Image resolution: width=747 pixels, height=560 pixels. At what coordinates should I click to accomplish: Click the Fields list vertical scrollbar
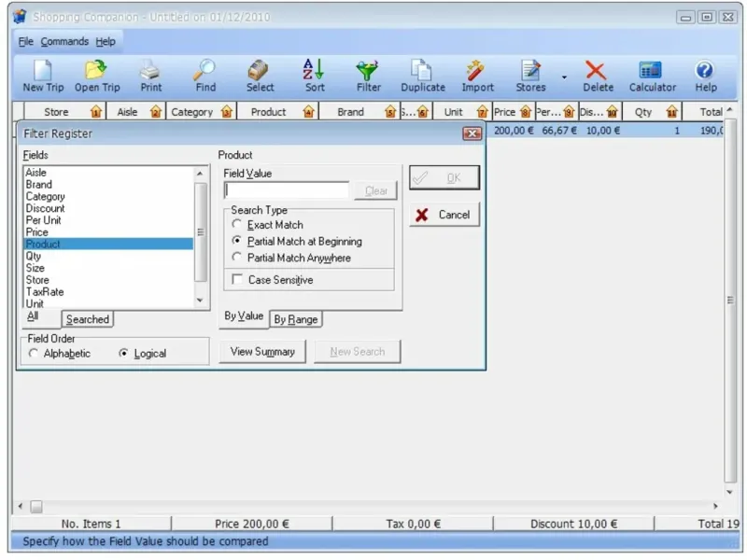(x=201, y=231)
